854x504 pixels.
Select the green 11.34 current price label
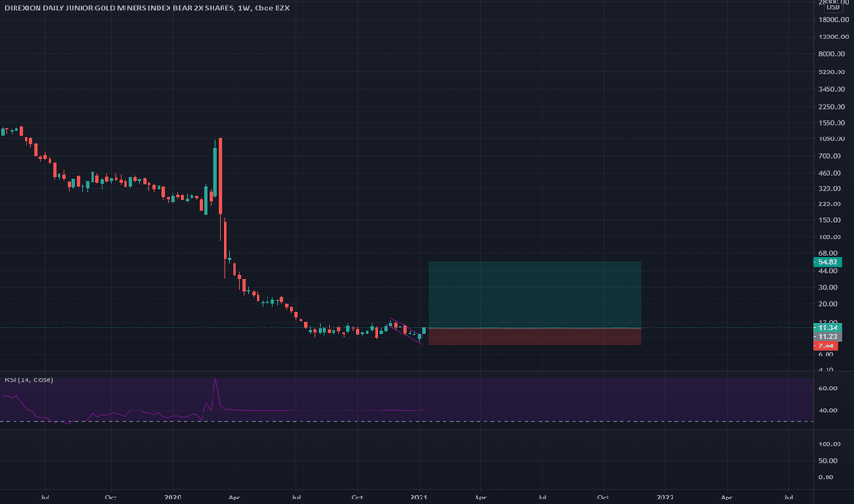[x=827, y=327]
